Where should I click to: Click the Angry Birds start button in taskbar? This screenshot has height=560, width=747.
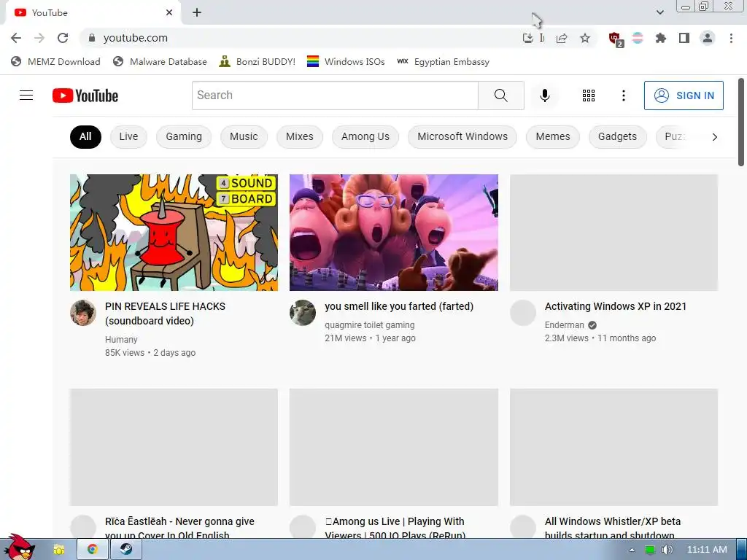[19, 548]
